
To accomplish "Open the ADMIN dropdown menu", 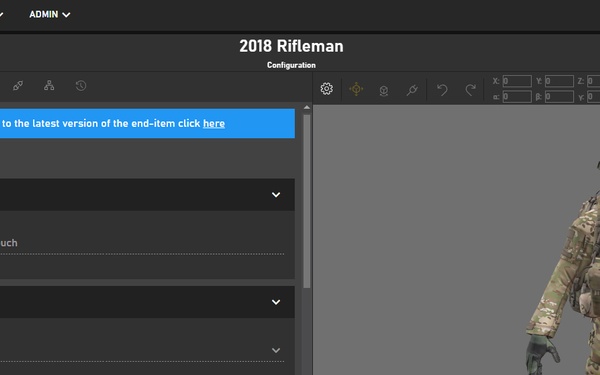I will (50, 15).
